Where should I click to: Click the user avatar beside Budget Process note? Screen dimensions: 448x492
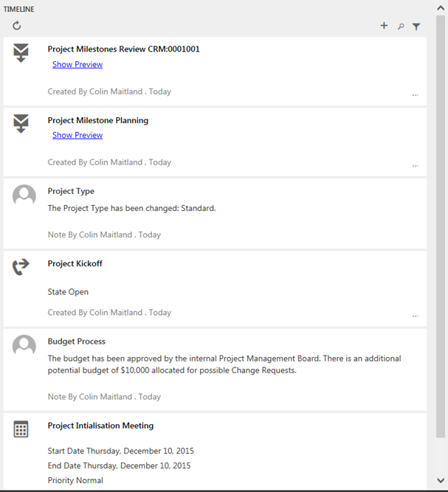pos(24,347)
